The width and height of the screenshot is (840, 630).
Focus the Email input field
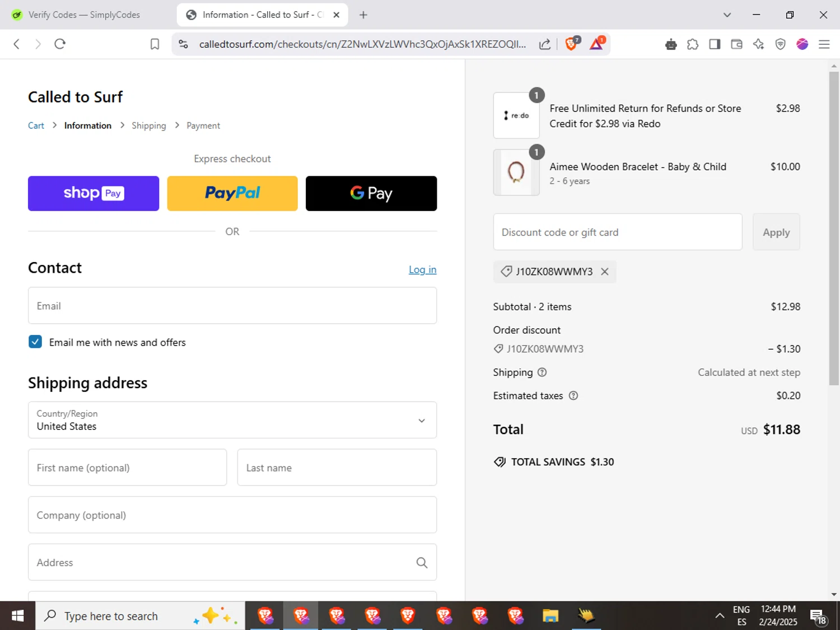pos(232,306)
